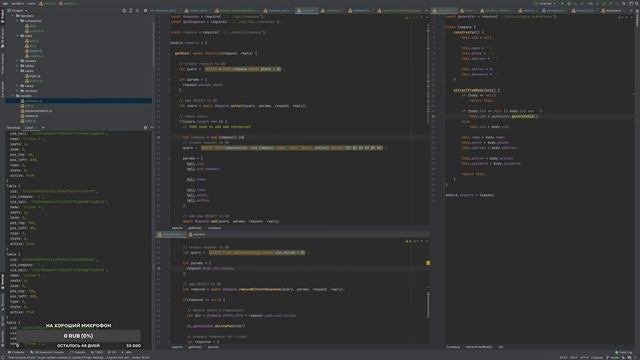Switch to the Local terminal tab
Screen dimensions: 640x360
point(29,128)
